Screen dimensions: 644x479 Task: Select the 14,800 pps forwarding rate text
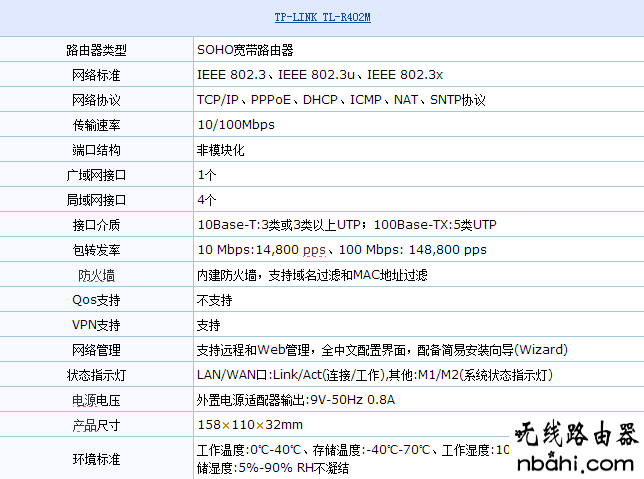(342, 250)
